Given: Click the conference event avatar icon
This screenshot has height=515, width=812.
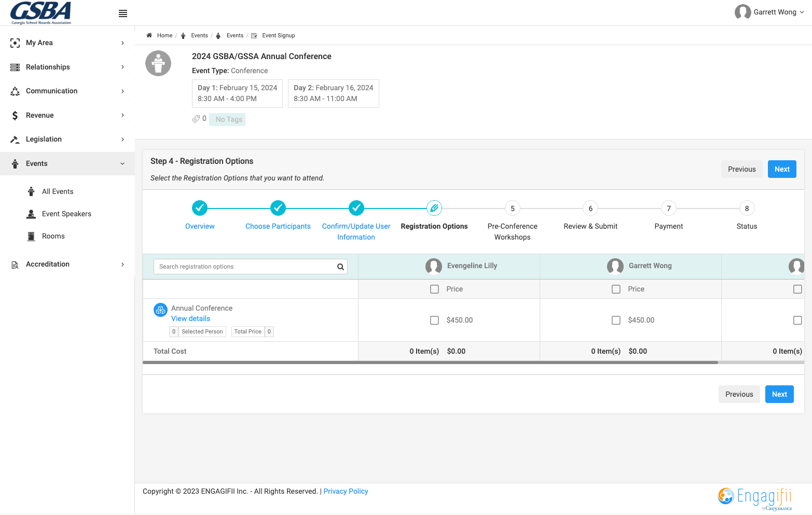Looking at the screenshot, I should [158, 63].
